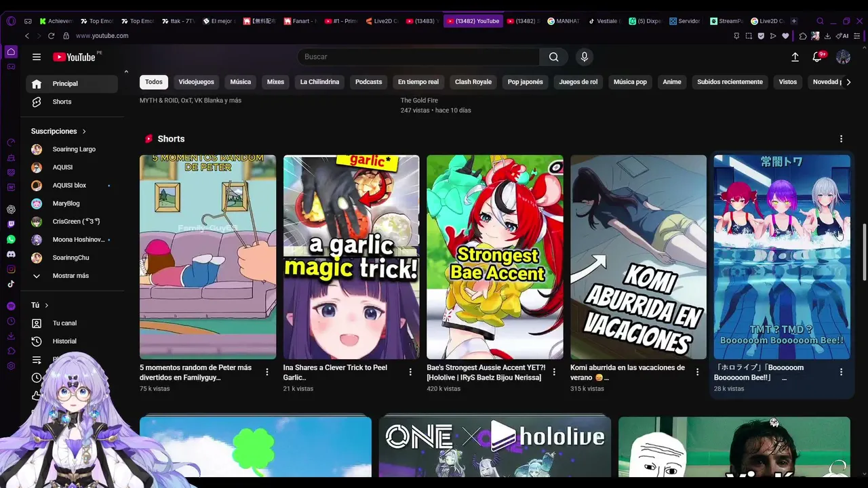Open the history clock icon in Opera sidebar
This screenshot has height=488, width=868.
pos(11,321)
